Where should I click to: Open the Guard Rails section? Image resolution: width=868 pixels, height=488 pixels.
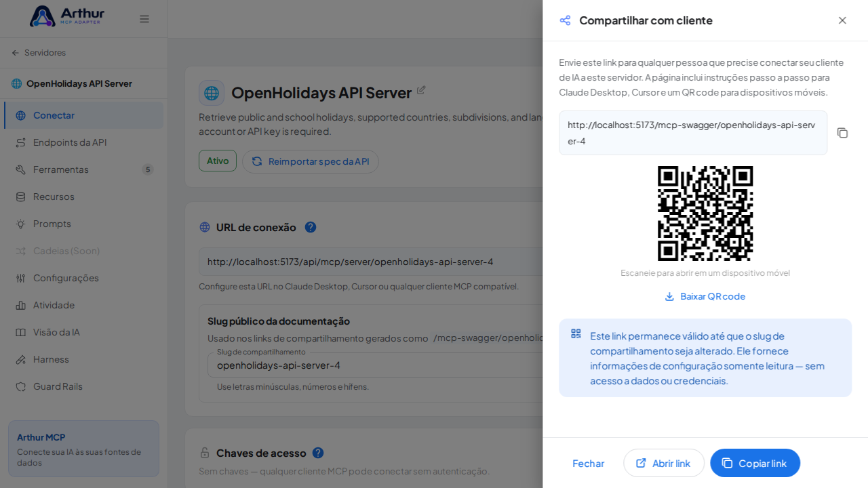point(84,386)
